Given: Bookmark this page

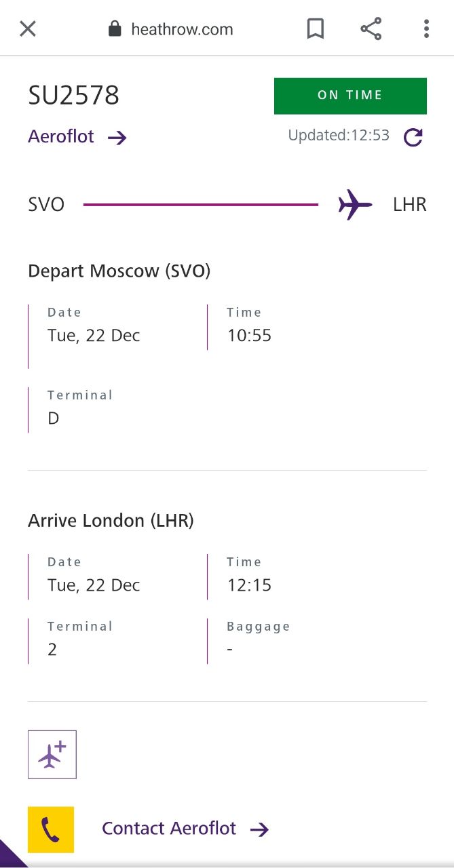Looking at the screenshot, I should tap(316, 28).
